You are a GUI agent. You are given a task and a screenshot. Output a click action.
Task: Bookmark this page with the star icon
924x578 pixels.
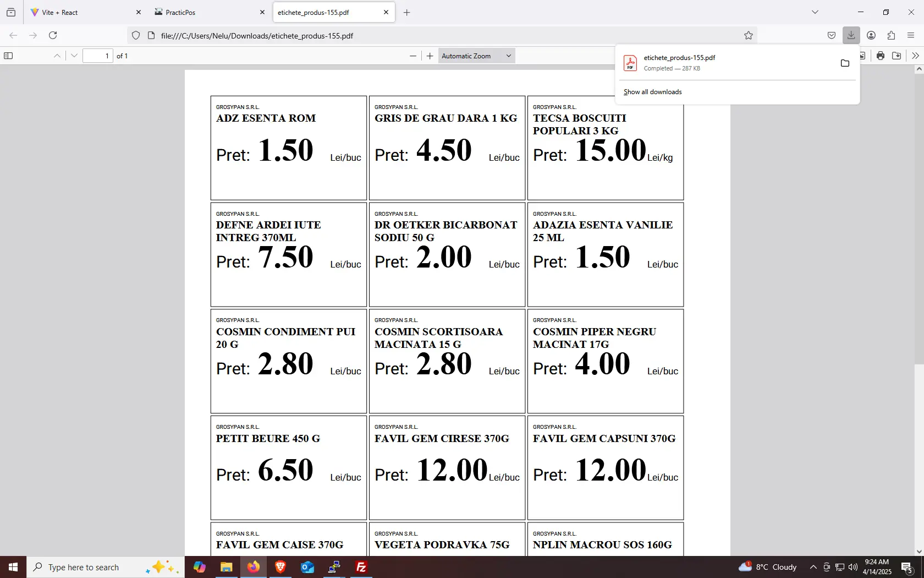coord(749,35)
